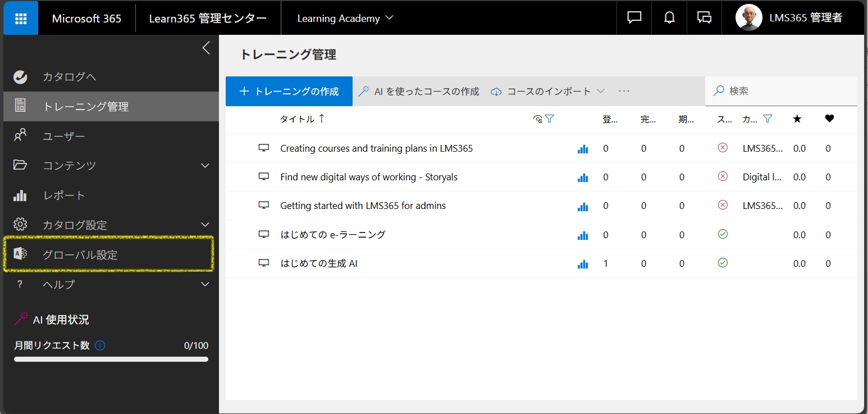Viewport: 868px width, 414px height.
Task: Click green published status for はじめての生成 AI
Action: point(723,262)
